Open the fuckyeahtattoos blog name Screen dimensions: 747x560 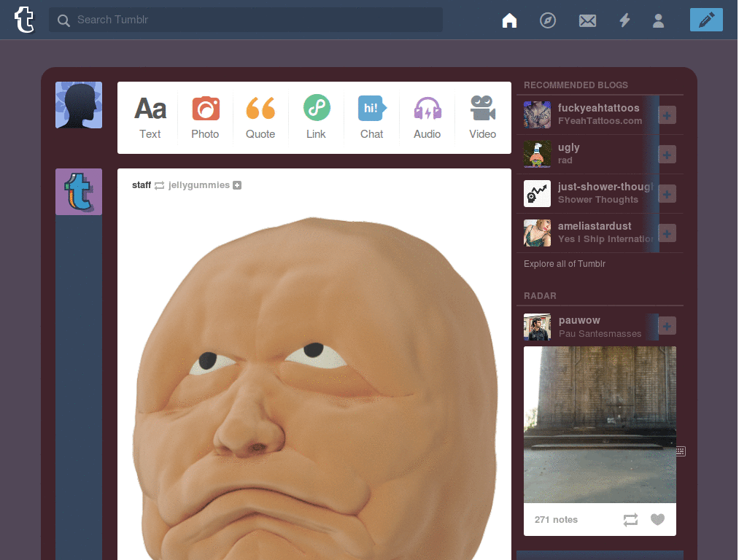(598, 108)
